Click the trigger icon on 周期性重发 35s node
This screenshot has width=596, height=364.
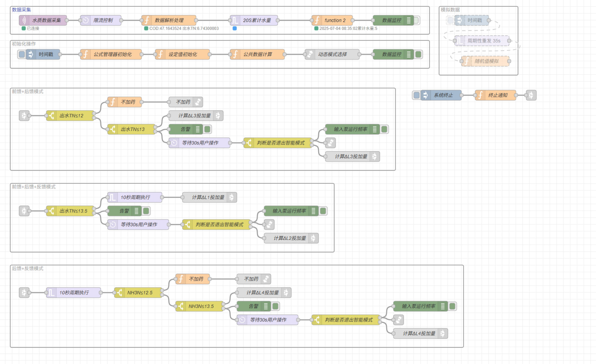click(x=460, y=41)
